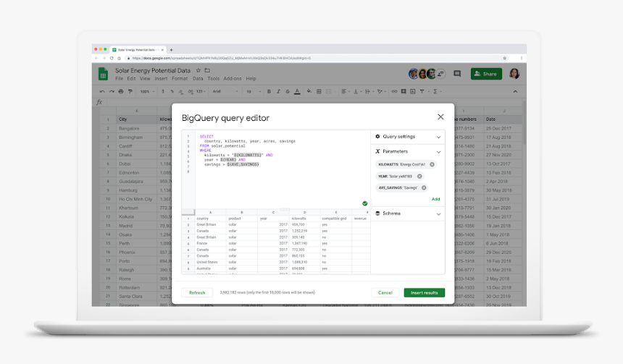Toggle bold formatting

coord(269,91)
